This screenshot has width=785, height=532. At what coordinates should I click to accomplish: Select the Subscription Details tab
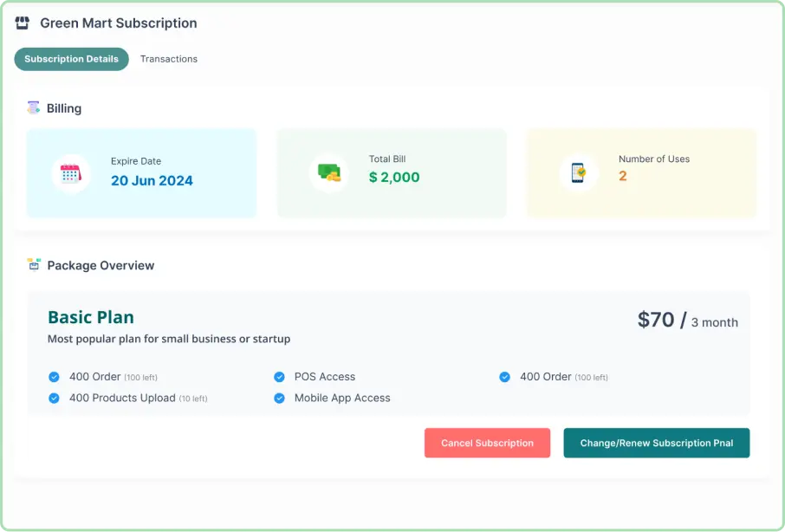[71, 59]
